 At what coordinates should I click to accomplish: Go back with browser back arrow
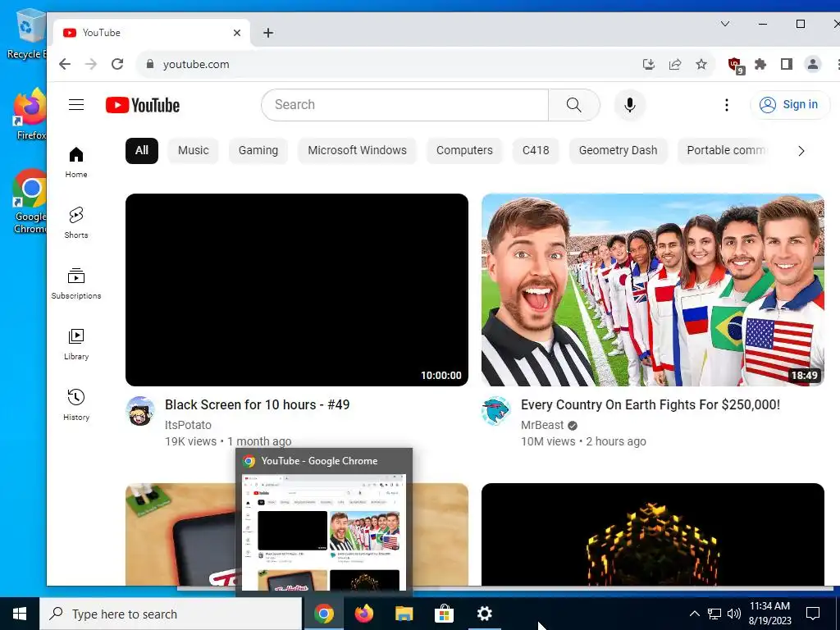click(65, 64)
